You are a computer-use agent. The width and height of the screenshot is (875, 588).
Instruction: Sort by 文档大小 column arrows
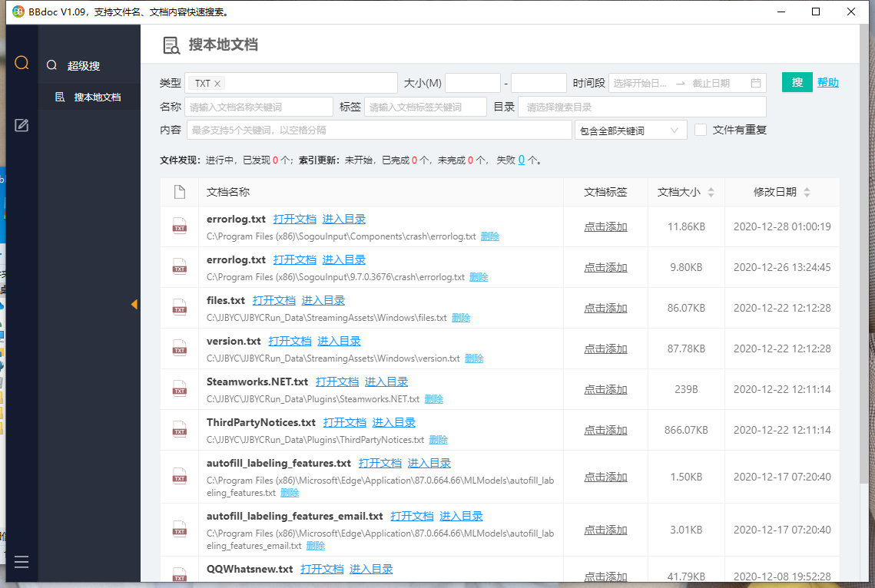711,192
